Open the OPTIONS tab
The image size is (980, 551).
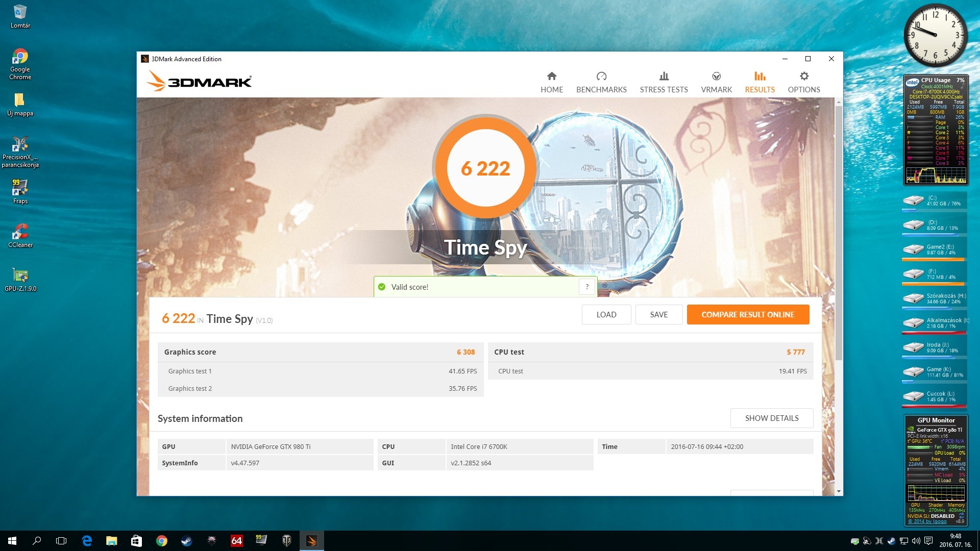pyautogui.click(x=804, y=83)
